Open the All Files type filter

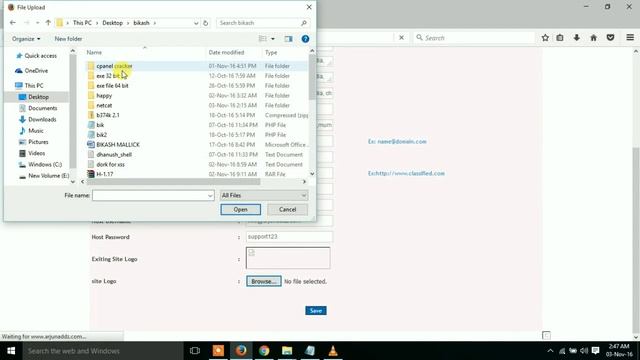click(x=264, y=196)
